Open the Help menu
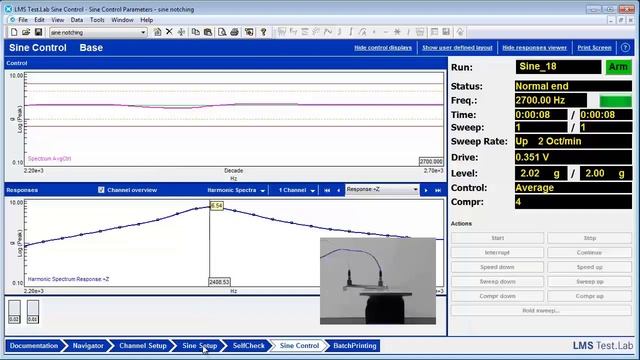This screenshot has height=360, width=640. [147, 20]
